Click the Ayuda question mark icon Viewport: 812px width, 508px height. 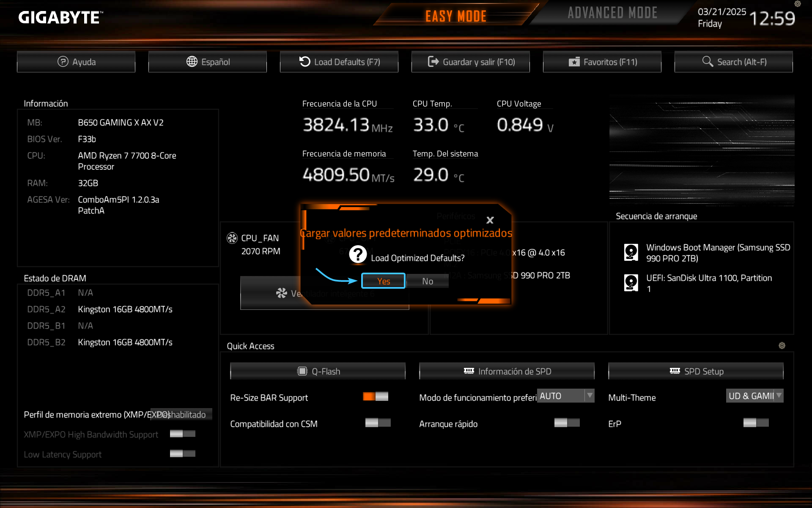(63, 62)
